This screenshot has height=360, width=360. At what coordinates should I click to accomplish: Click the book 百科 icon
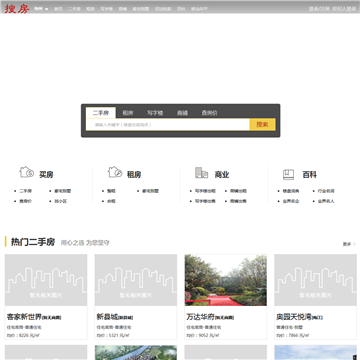pyautogui.click(x=288, y=174)
